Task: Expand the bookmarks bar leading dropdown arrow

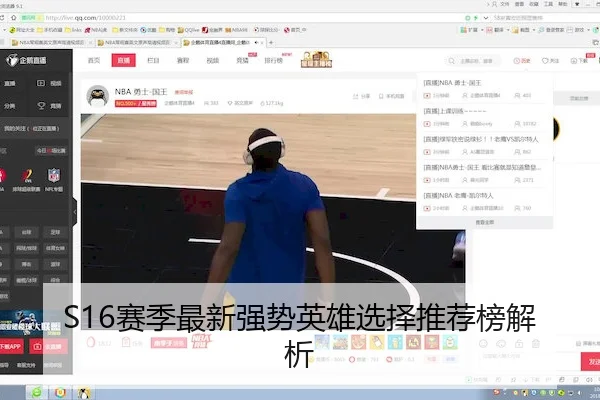Action: pyautogui.click(x=4, y=30)
